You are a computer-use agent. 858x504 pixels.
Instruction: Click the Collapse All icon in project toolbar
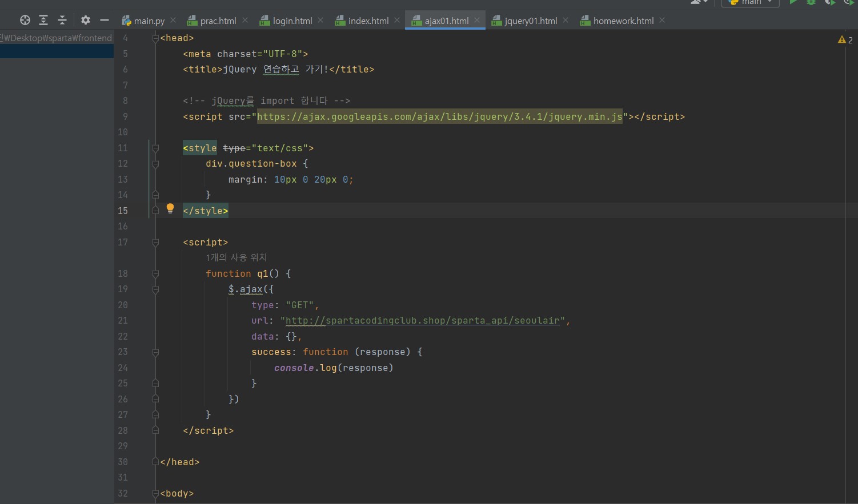tap(62, 21)
